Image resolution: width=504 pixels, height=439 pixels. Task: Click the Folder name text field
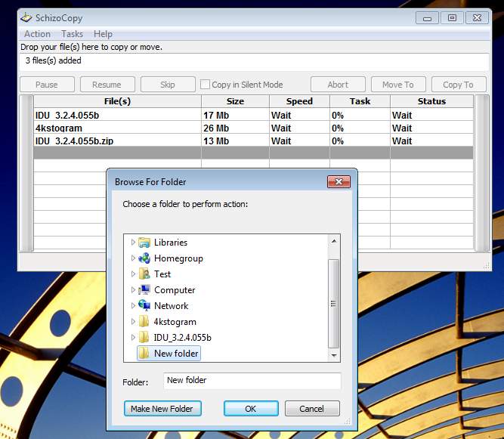point(252,381)
